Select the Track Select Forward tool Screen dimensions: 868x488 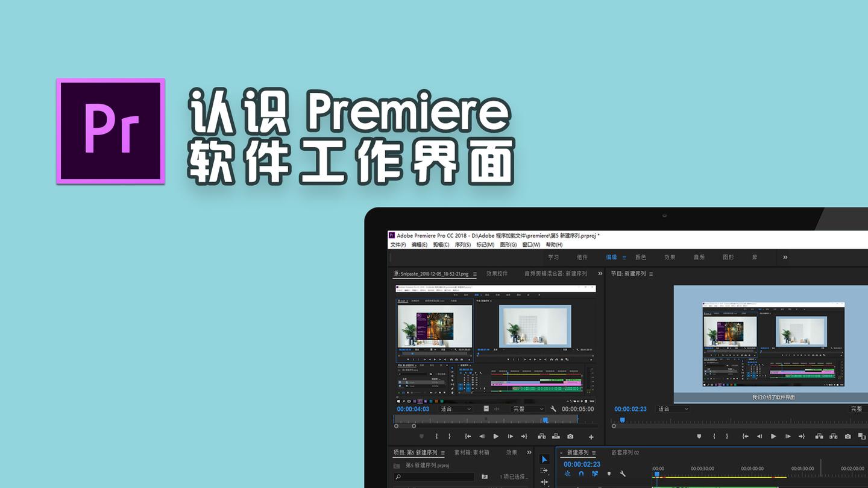click(544, 471)
